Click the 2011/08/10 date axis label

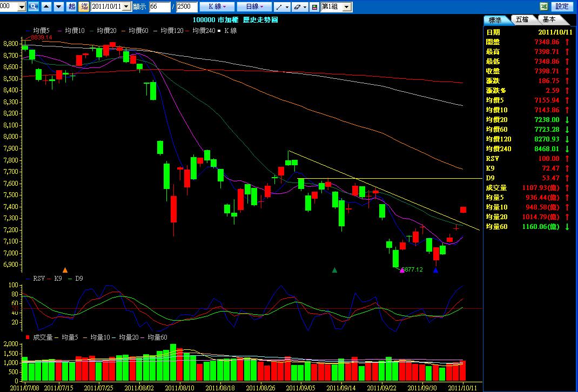(179, 388)
